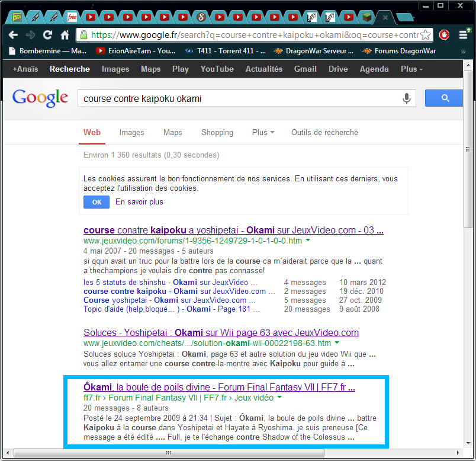Image resolution: width=476 pixels, height=461 pixels.
Task: Open the Bombermine bookmark
Action: [x=48, y=51]
